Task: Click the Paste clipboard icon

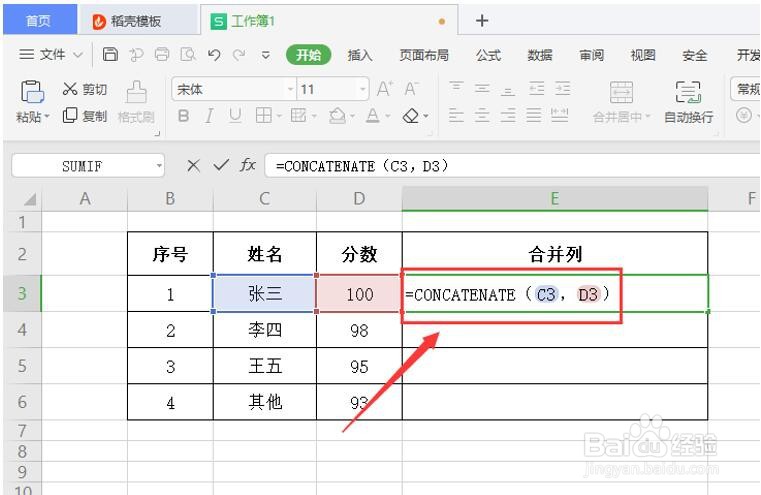Action: 32,92
